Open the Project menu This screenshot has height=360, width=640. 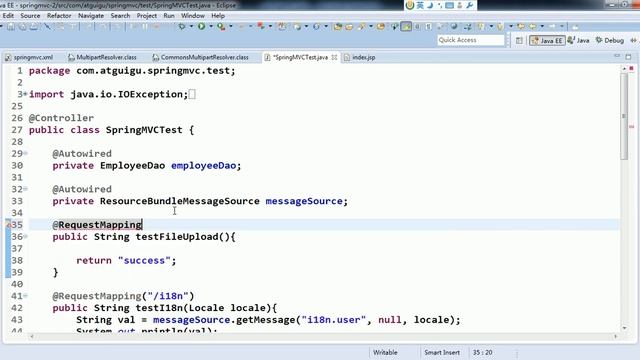point(147,16)
